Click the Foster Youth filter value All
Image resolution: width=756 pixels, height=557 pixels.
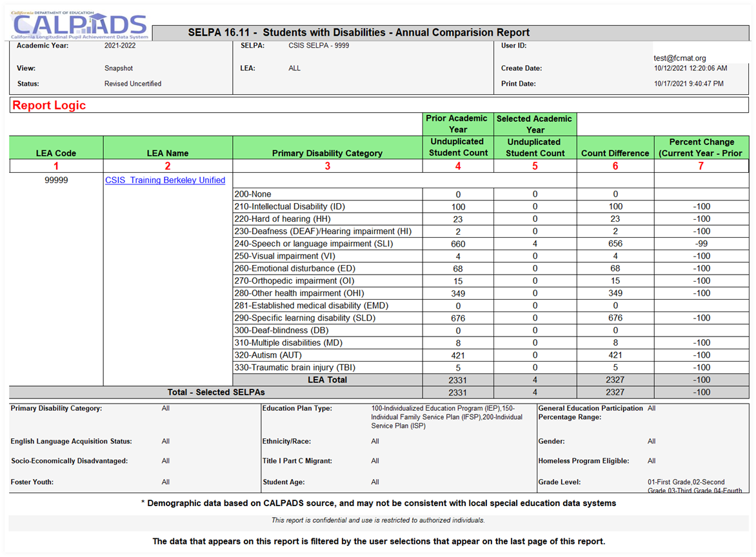coord(166,482)
